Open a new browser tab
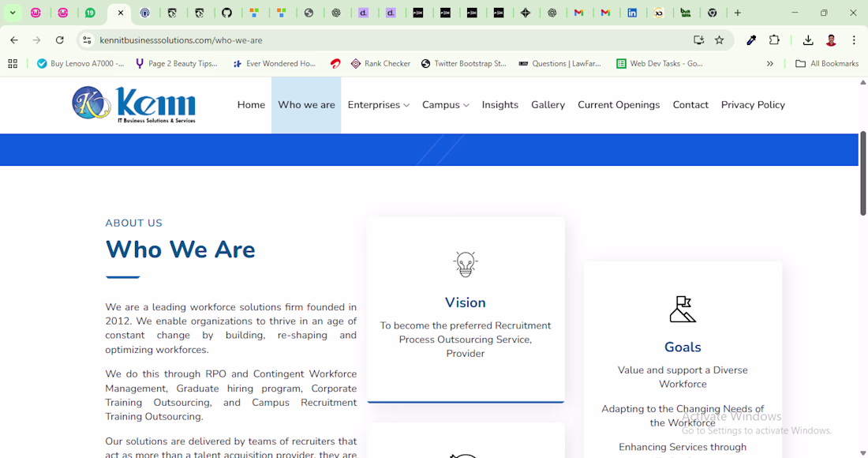Screen dimensions: 868x458 pos(737,13)
